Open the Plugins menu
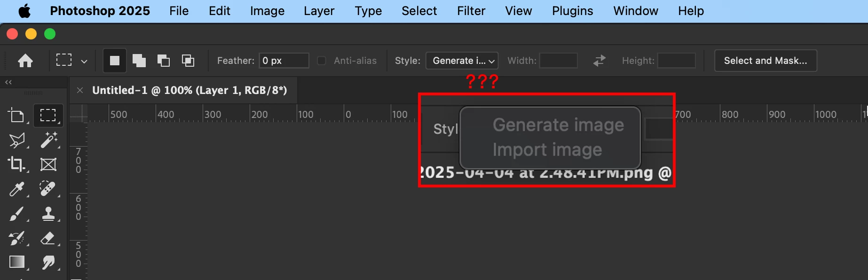Image resolution: width=868 pixels, height=280 pixels. click(x=573, y=11)
